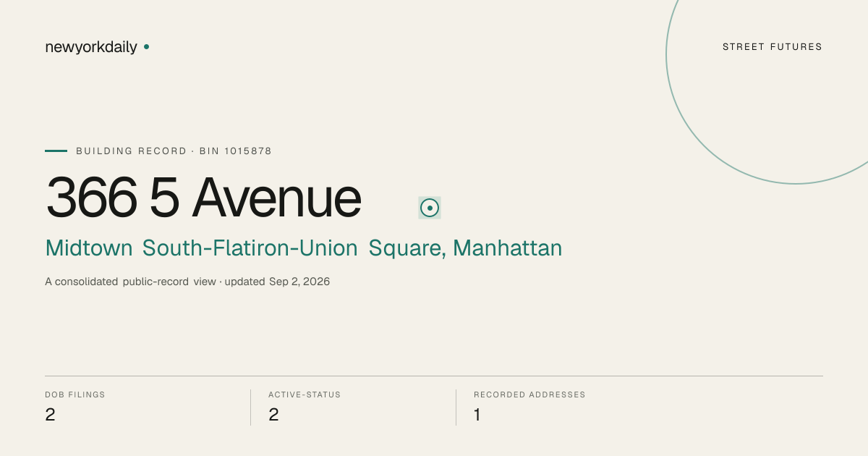868x456 pixels.
Task: Open the newyorkdaily home logo
Action: click(91, 47)
